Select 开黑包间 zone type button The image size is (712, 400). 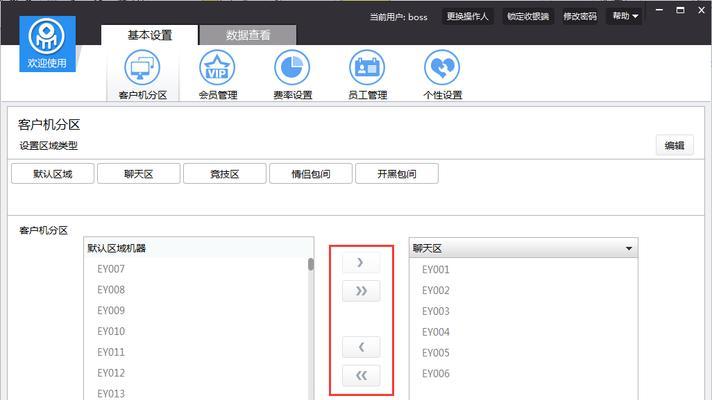[397, 174]
